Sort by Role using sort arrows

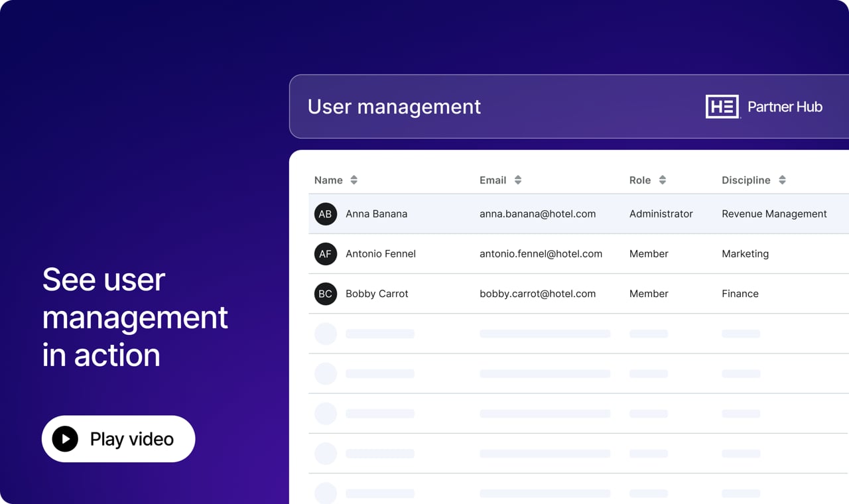(663, 180)
